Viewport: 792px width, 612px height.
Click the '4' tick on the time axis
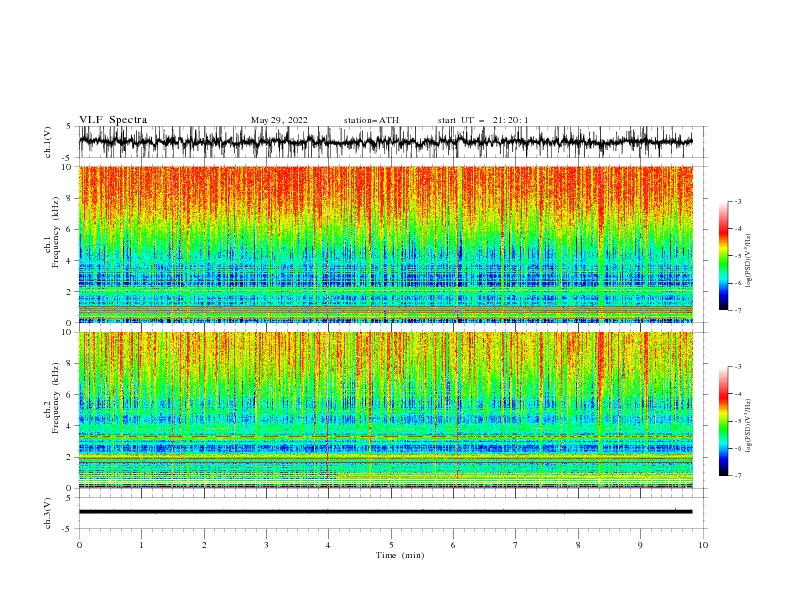coord(328,545)
